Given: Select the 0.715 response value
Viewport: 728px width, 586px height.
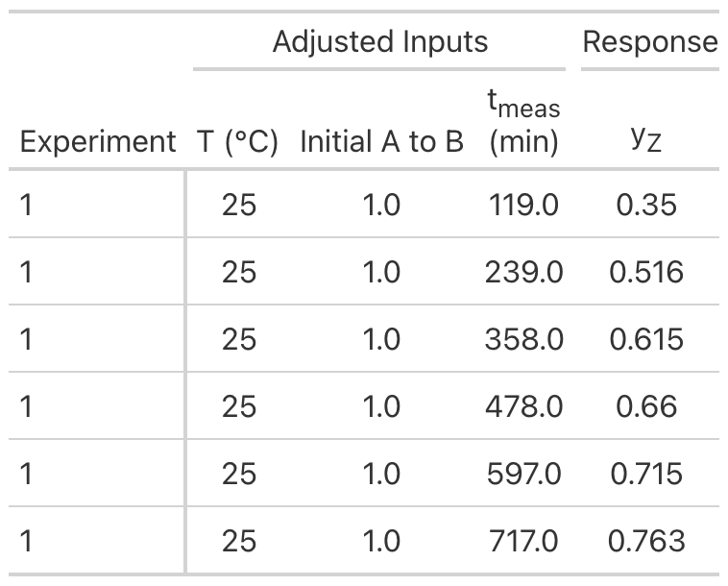Looking at the screenshot, I should point(645,475).
